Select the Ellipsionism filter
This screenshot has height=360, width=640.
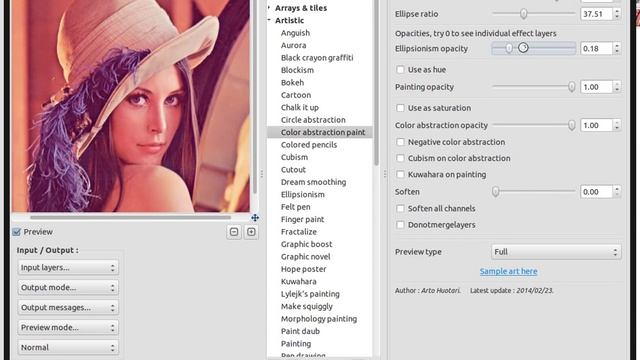(303, 195)
